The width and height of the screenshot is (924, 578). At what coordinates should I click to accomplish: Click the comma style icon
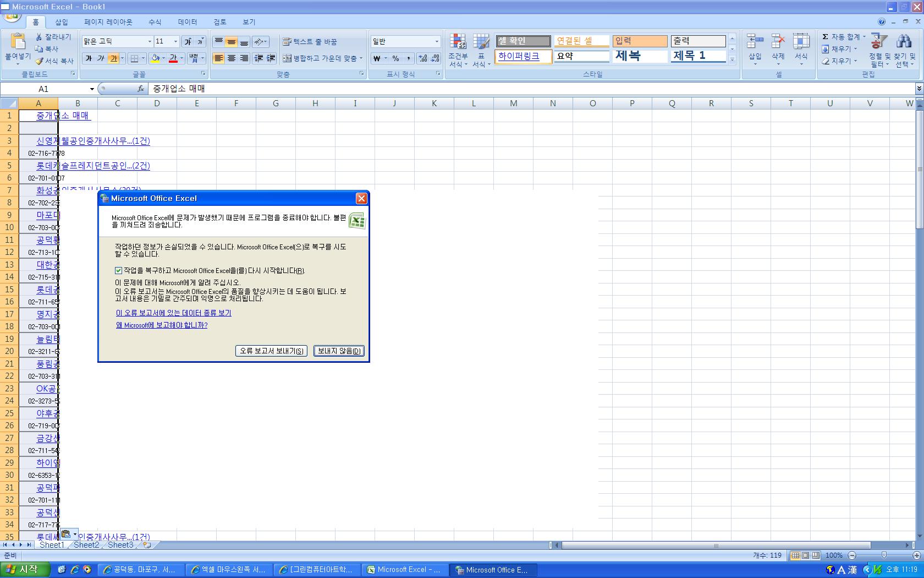(409, 58)
